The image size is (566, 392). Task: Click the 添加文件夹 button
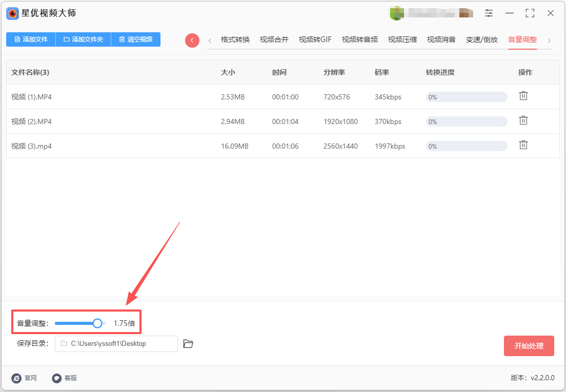click(x=84, y=39)
